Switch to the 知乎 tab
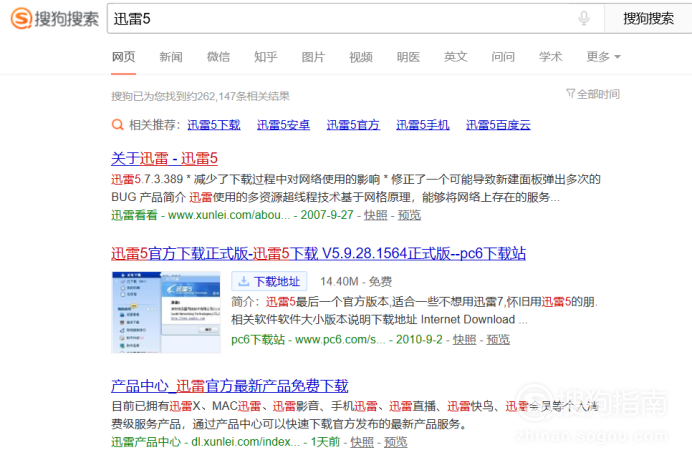Viewport: 692px width, 470px height. pyautogui.click(x=266, y=57)
